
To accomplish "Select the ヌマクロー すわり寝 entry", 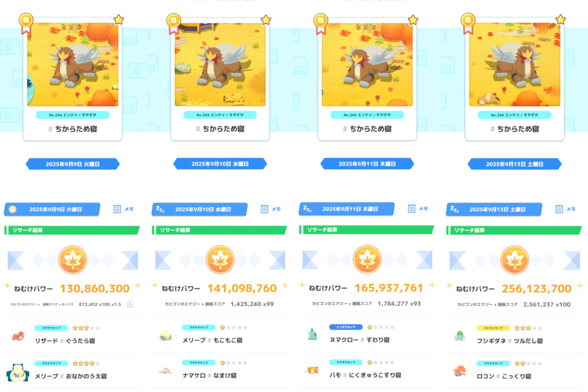I will (x=367, y=335).
